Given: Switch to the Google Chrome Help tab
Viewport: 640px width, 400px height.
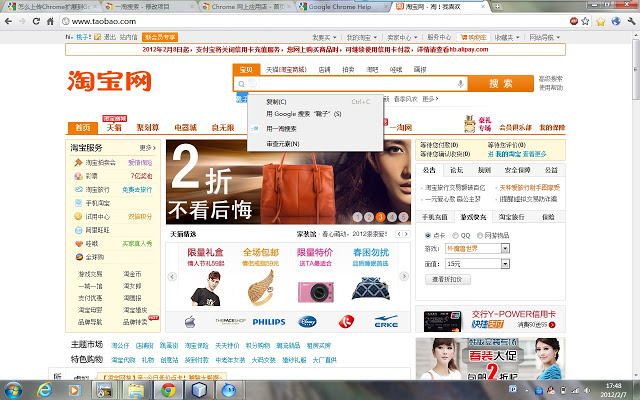Looking at the screenshot, I should pyautogui.click(x=342, y=7).
